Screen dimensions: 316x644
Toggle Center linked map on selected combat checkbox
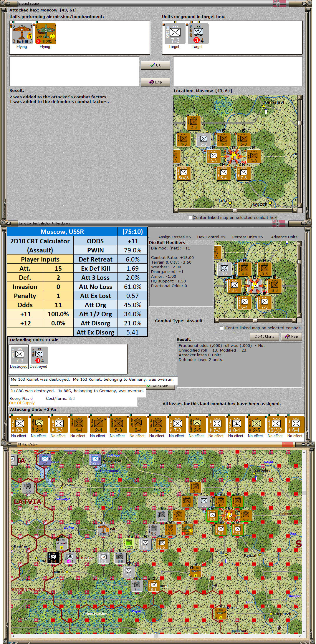point(222,328)
